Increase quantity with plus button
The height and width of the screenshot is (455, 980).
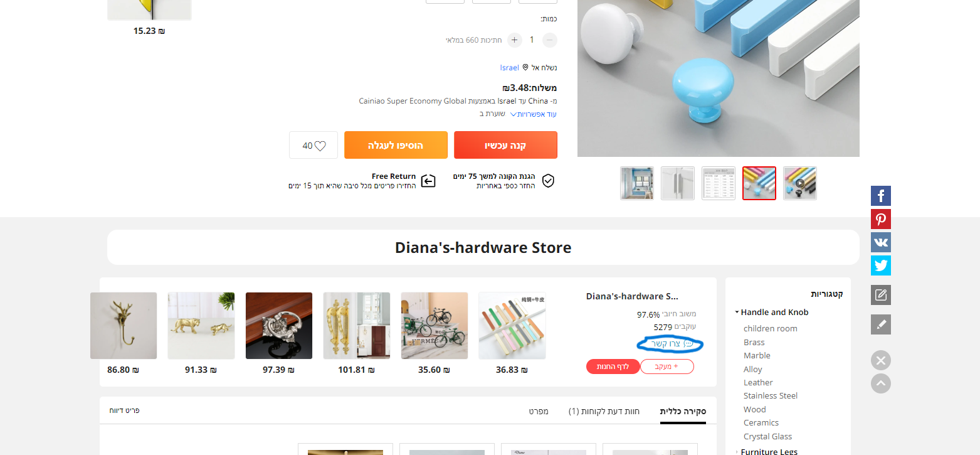[514, 40]
